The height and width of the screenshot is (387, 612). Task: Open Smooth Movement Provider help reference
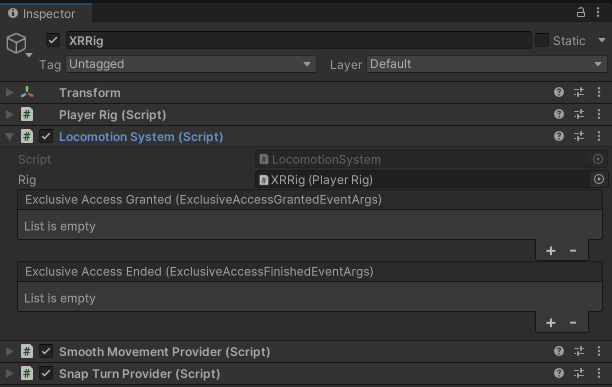click(x=559, y=351)
